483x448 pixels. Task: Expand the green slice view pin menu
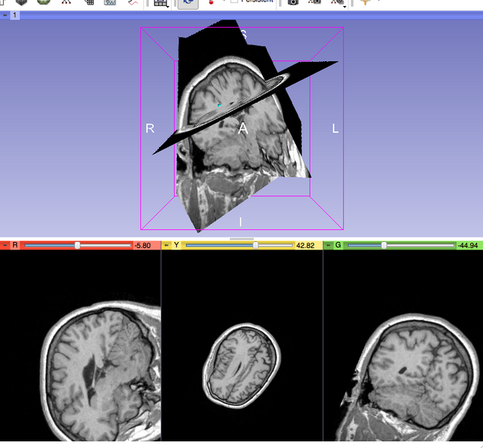[328, 245]
